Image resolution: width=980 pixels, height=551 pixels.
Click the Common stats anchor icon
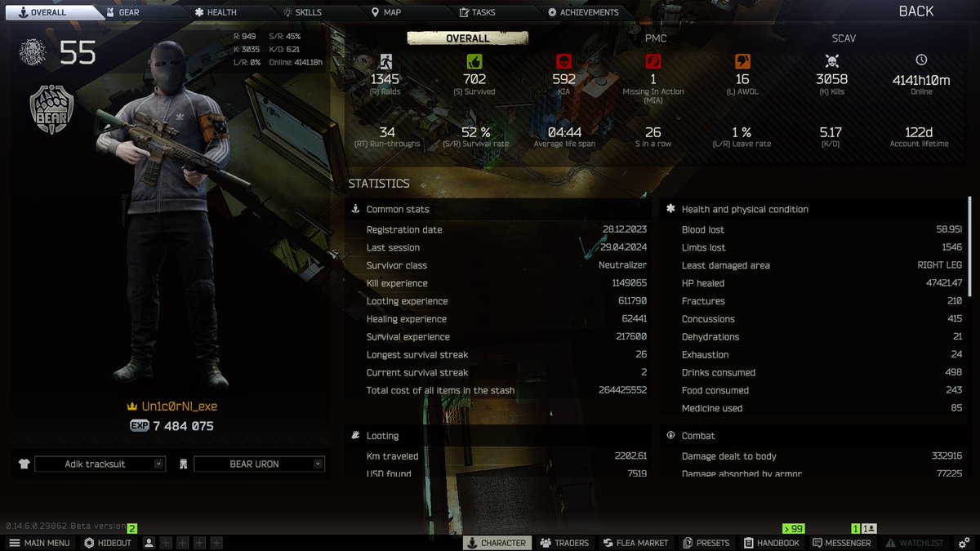355,209
